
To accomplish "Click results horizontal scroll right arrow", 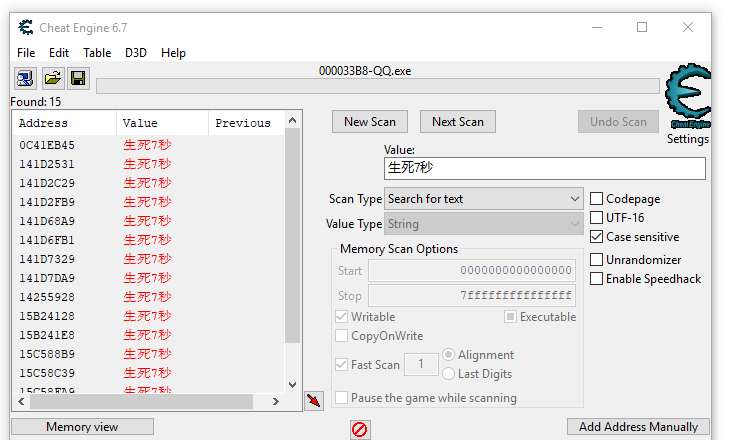I will 276,401.
